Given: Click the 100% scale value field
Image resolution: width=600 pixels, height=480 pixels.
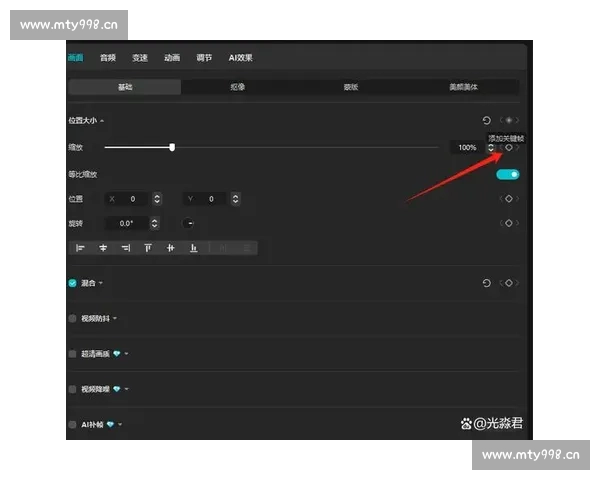Looking at the screenshot, I should [x=468, y=147].
